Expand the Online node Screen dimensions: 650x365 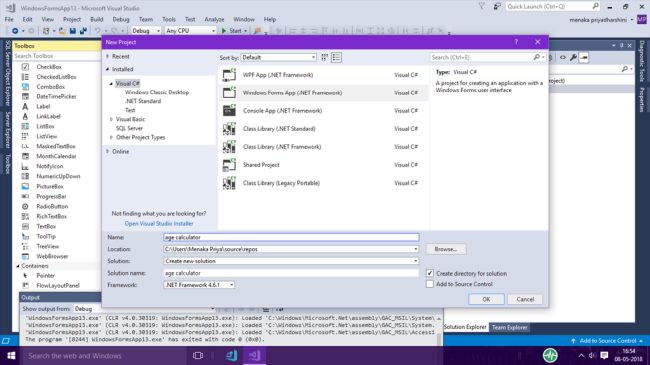point(107,151)
